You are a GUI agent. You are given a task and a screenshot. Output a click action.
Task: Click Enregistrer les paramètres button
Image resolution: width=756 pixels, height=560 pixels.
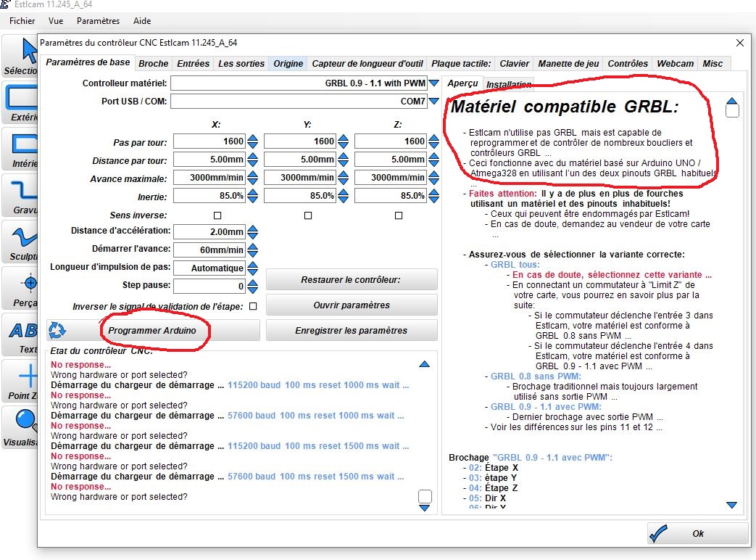(x=352, y=330)
